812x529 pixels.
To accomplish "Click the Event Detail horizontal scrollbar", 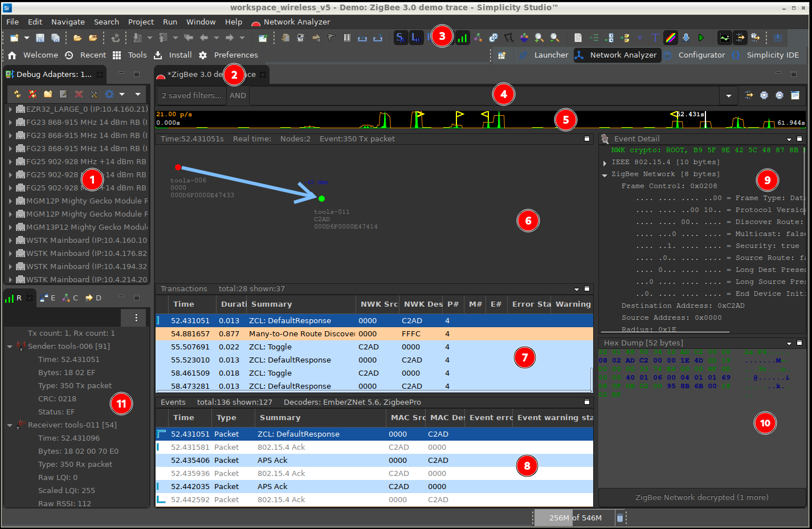I will click(x=665, y=331).
